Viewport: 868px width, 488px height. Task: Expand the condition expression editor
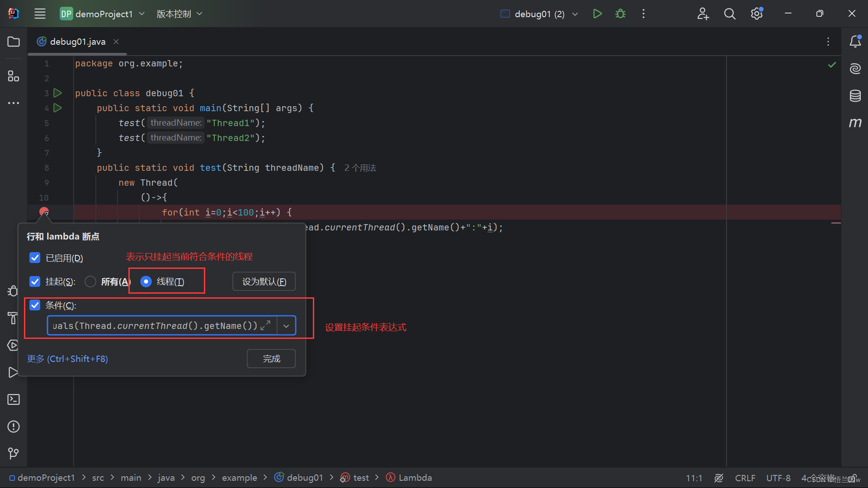266,325
